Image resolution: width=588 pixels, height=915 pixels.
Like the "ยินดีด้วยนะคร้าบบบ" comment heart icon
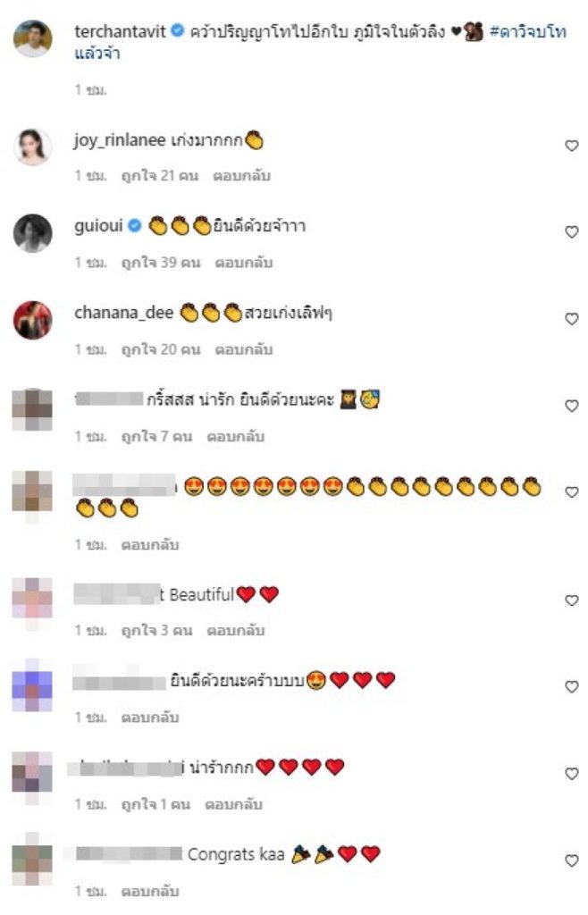572,687
